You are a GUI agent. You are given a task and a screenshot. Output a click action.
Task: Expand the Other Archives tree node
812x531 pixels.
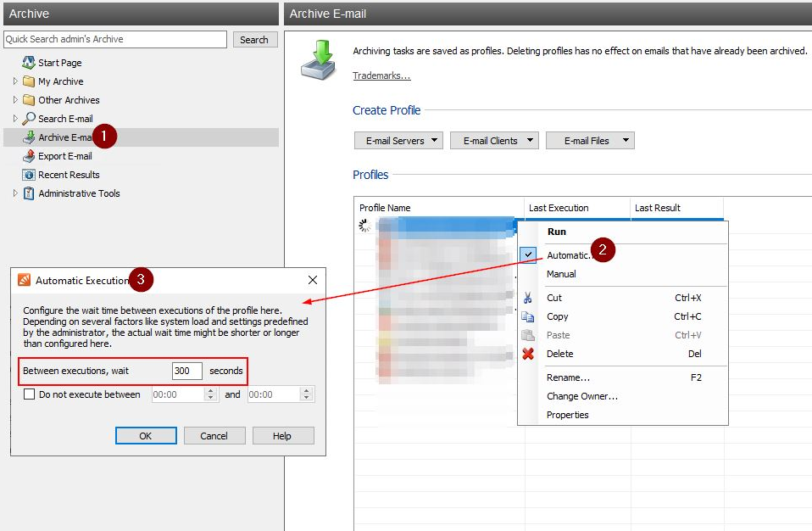[x=15, y=100]
